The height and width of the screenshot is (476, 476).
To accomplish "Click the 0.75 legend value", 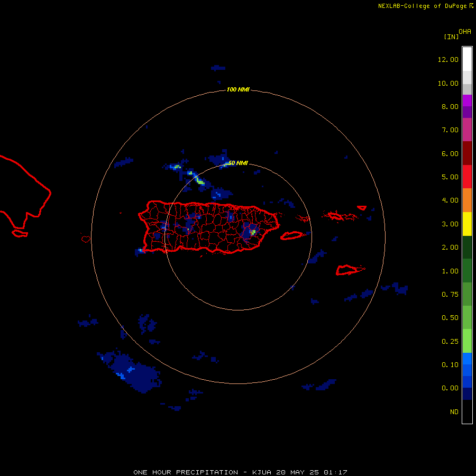I will [x=450, y=295].
